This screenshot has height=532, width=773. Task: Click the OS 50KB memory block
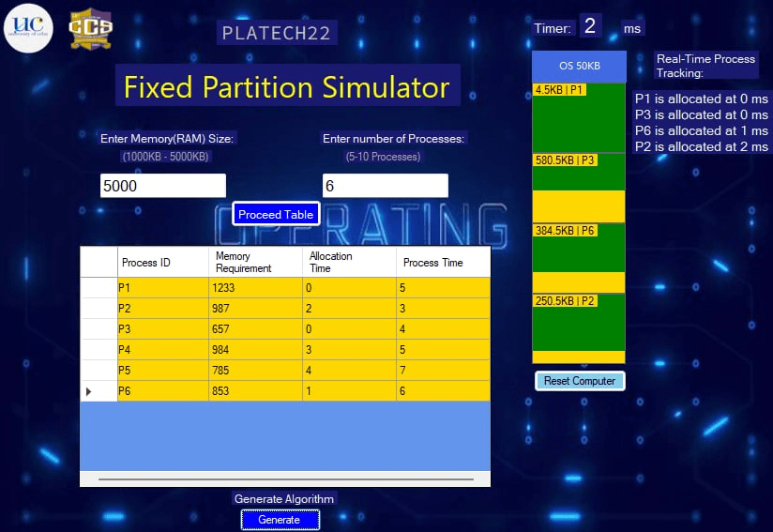pyautogui.click(x=579, y=66)
